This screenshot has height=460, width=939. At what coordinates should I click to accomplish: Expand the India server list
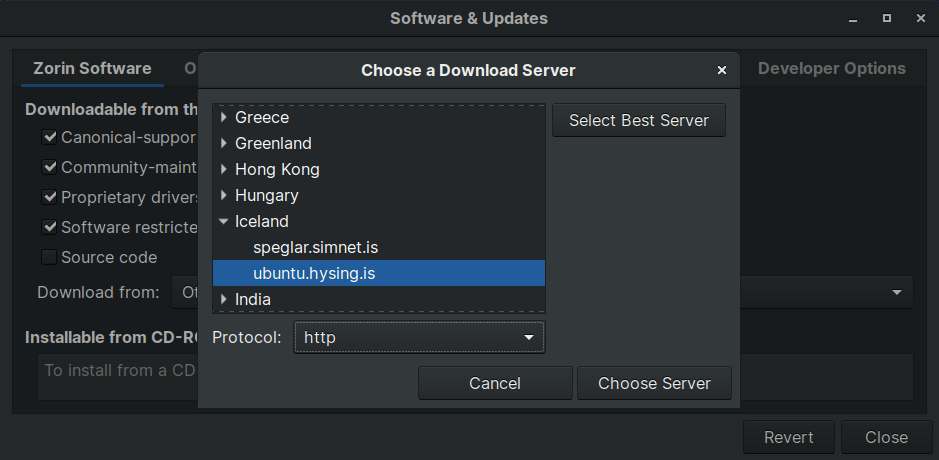coord(223,299)
